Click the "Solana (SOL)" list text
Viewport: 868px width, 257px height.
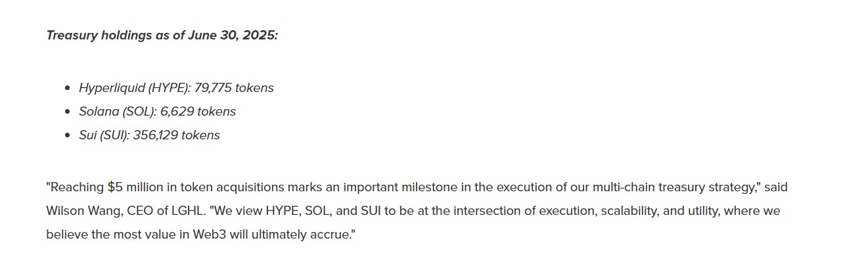(x=118, y=111)
